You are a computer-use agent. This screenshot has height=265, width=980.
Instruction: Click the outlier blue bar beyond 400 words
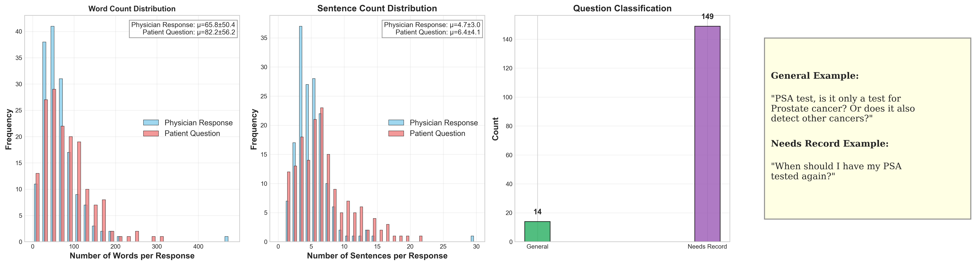(x=226, y=239)
